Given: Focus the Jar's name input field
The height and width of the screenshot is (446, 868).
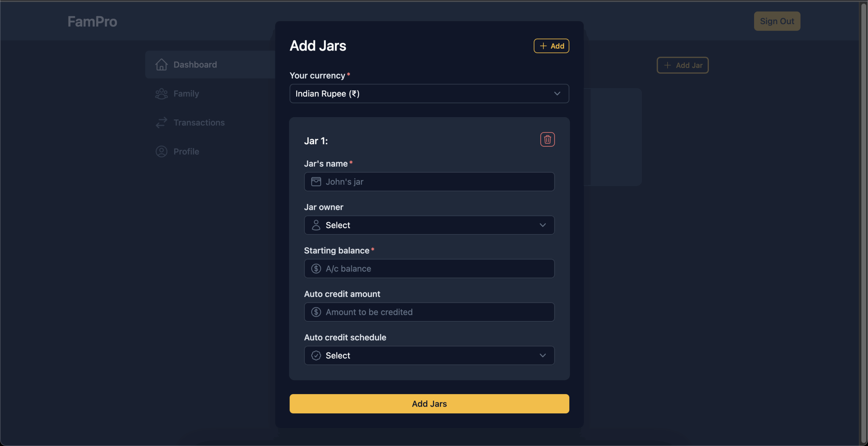Looking at the screenshot, I should point(429,182).
